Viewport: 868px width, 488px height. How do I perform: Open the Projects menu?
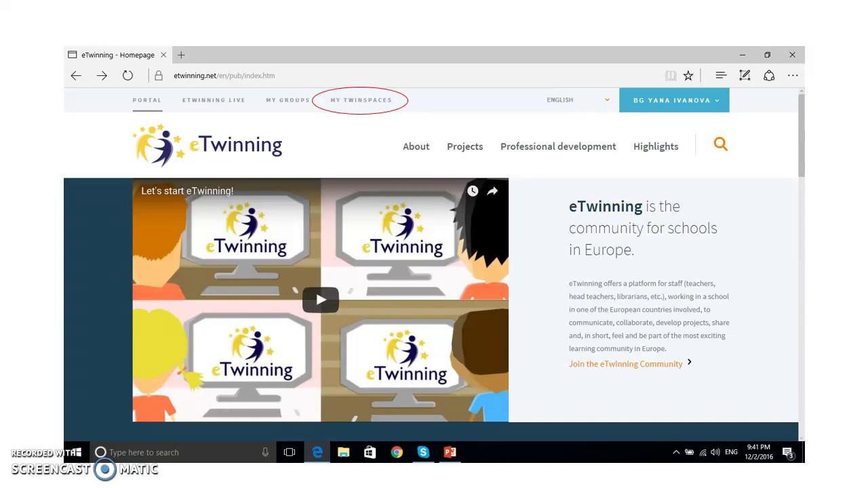(x=465, y=146)
